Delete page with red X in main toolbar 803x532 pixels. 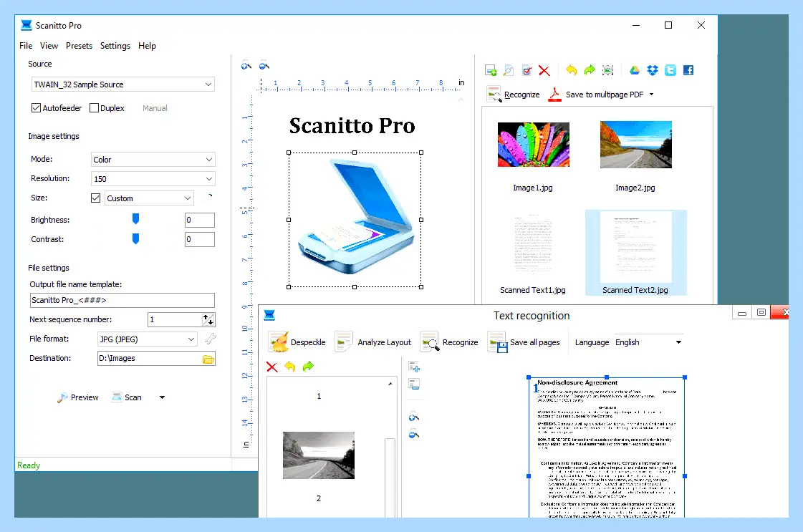coord(544,71)
